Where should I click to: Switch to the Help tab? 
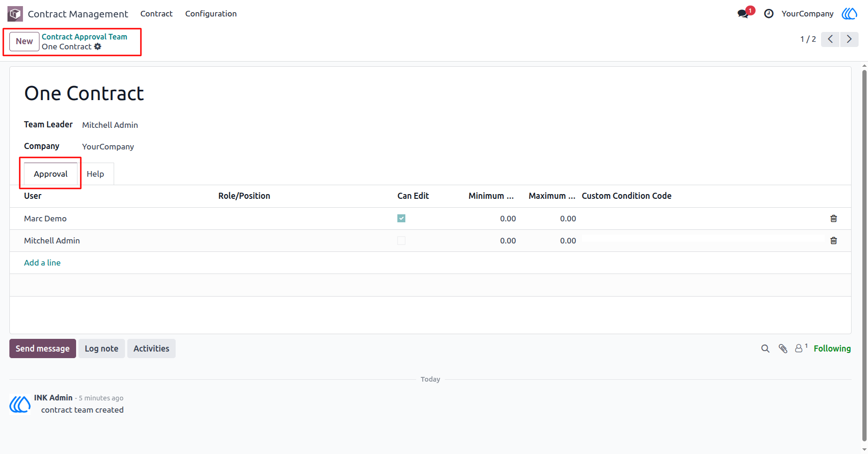95,174
